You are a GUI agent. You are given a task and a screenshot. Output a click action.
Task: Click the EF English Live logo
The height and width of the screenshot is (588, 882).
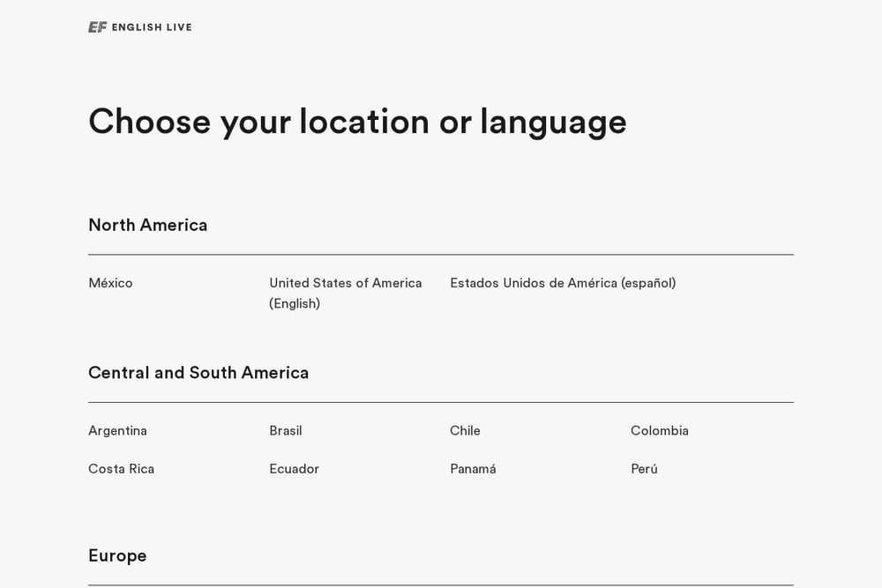(140, 27)
